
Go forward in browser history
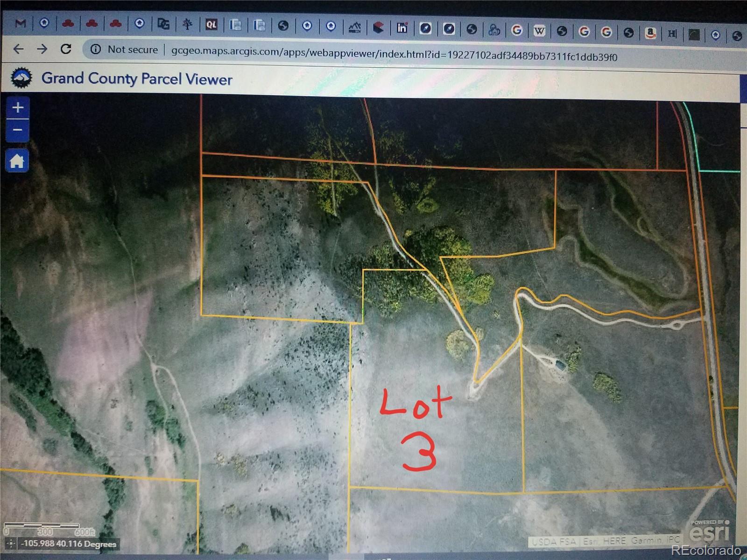pyautogui.click(x=42, y=49)
